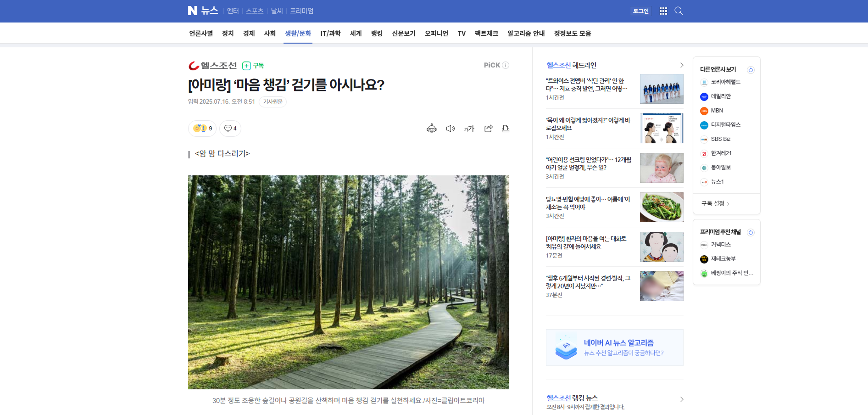
Task: Refresh the 다른 언론사 보기 list
Action: [x=751, y=70]
